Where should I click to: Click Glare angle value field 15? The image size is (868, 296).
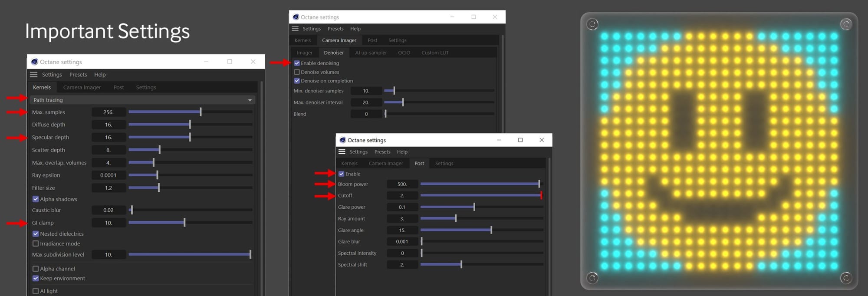402,230
